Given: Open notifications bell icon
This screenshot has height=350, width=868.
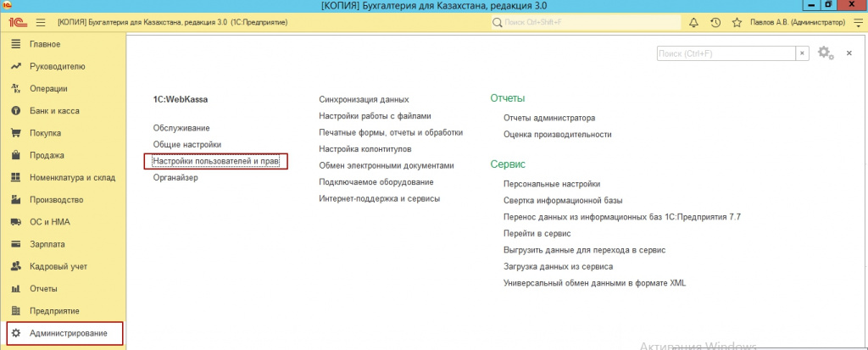Looking at the screenshot, I should tap(693, 23).
